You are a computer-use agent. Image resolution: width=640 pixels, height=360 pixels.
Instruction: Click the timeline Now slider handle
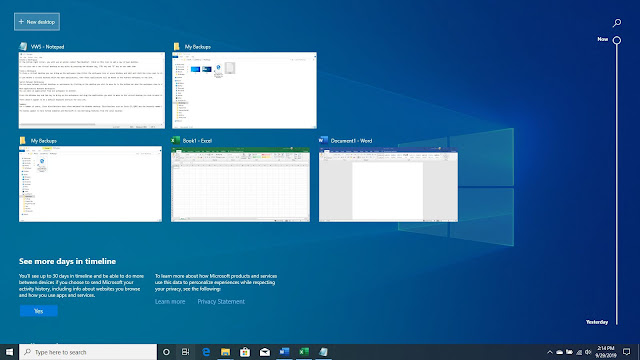(617, 40)
